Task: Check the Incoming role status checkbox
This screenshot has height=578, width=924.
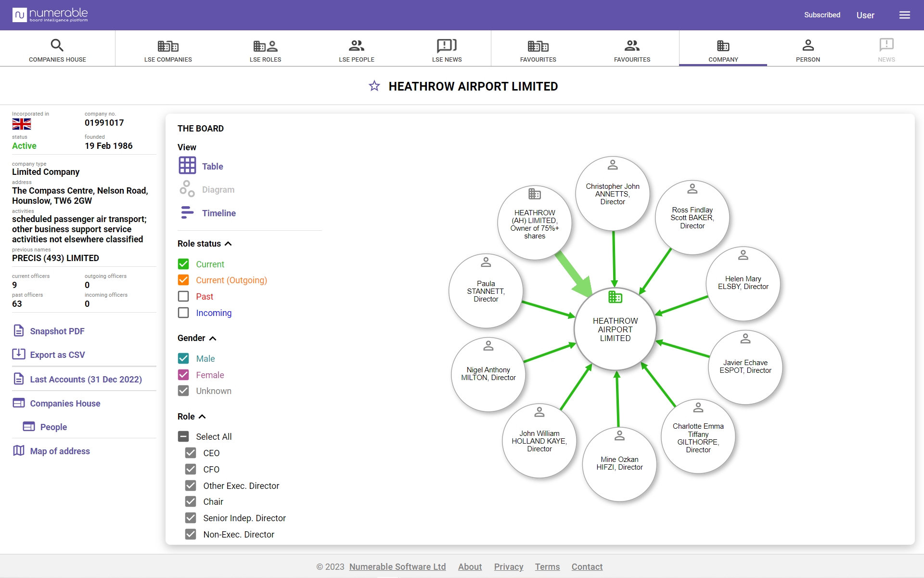Action: (x=183, y=313)
